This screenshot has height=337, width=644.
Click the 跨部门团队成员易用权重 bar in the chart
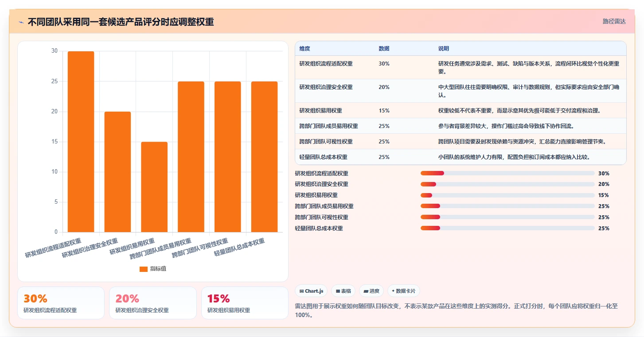tap(191, 157)
